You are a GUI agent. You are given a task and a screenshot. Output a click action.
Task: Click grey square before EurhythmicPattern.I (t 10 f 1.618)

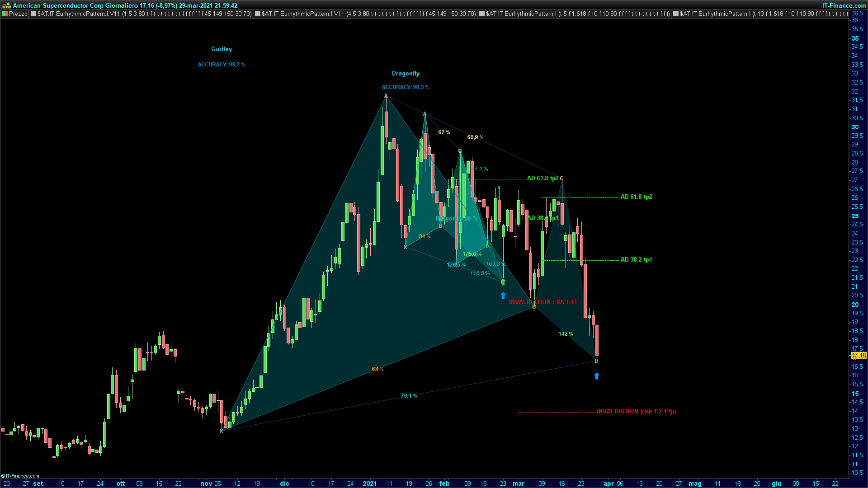pyautogui.click(x=676, y=14)
